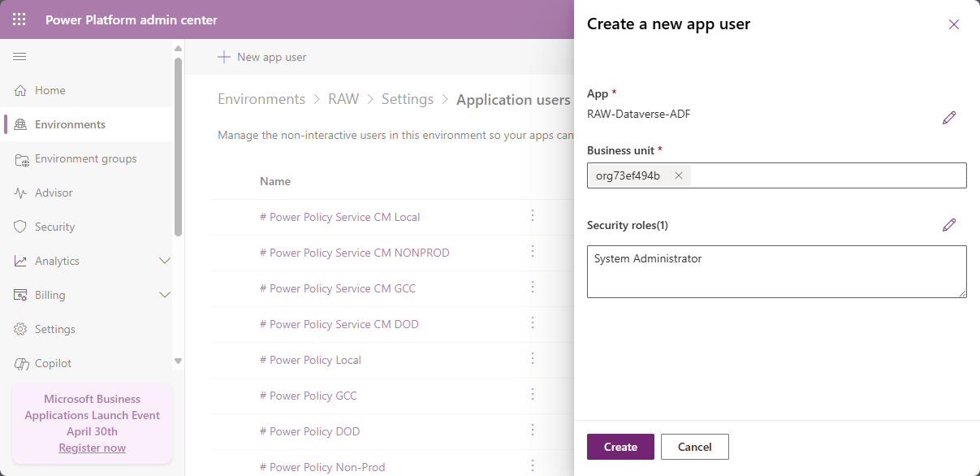Open Environment groups page
Image resolution: width=980 pixels, height=476 pixels.
86,158
